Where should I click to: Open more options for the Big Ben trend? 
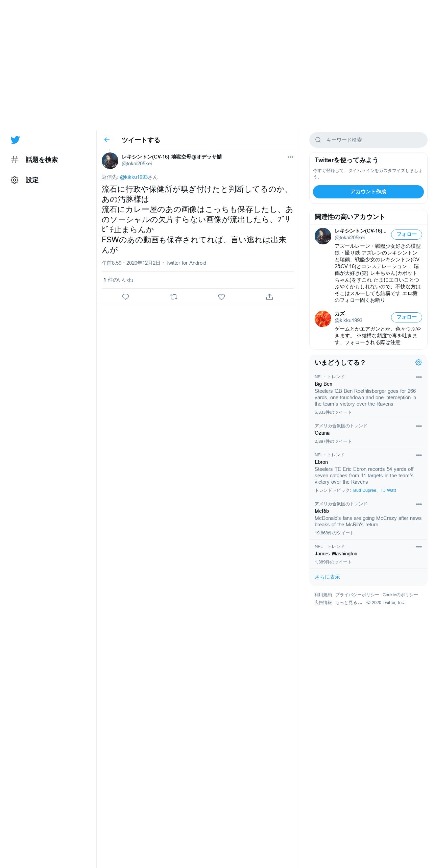[x=419, y=377]
